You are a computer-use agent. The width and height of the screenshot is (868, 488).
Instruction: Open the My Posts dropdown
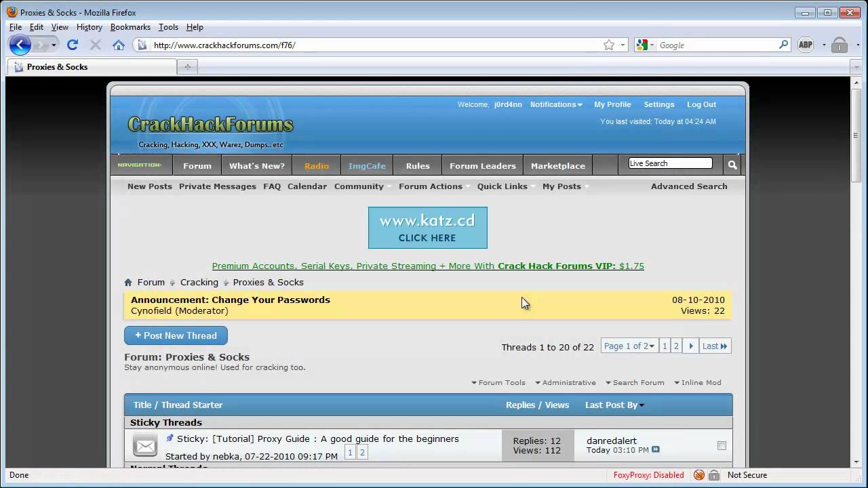pos(565,186)
